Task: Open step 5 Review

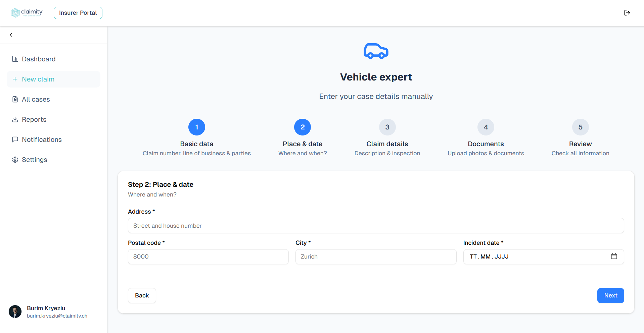Action: [x=580, y=127]
